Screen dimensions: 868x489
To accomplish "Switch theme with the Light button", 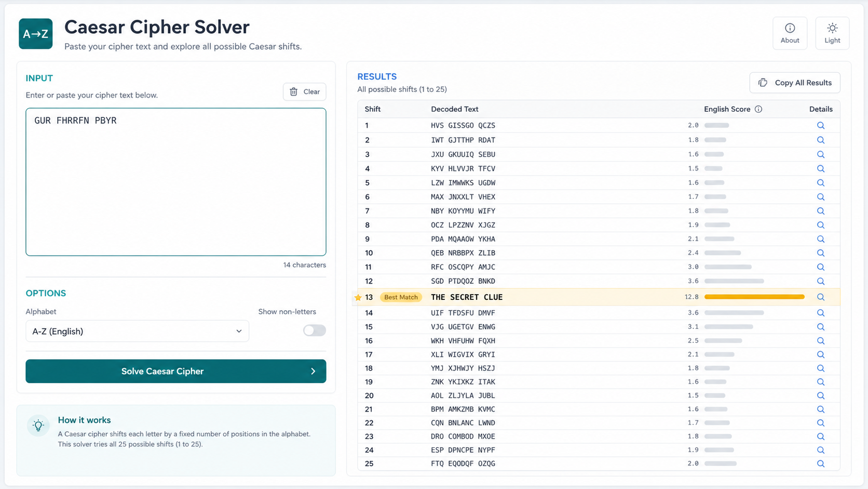I will (832, 33).
